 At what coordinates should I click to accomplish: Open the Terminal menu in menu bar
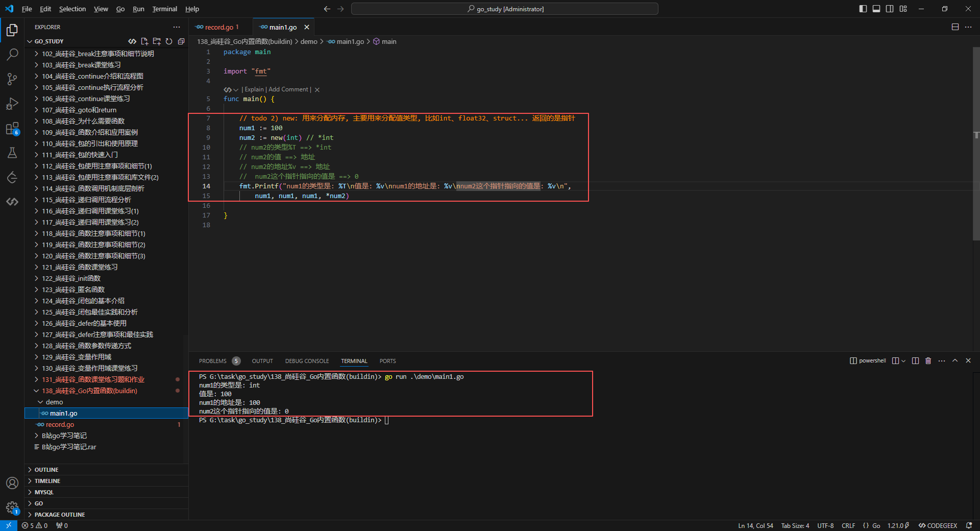point(164,9)
